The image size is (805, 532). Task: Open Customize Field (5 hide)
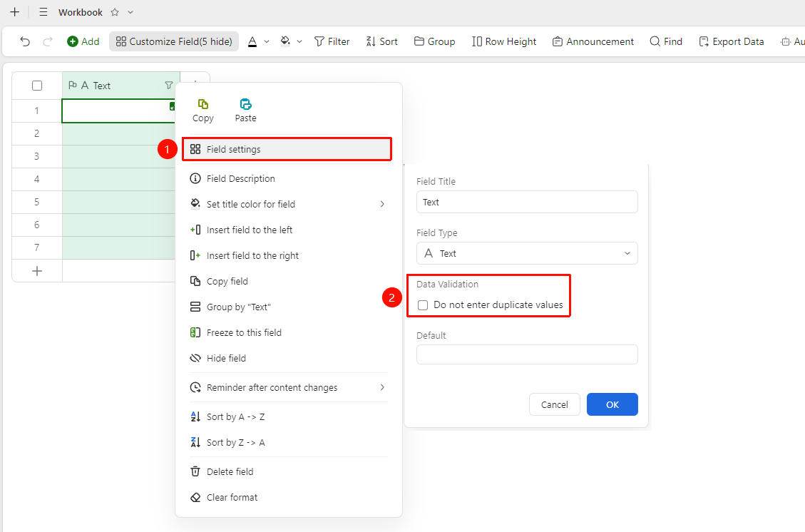pyautogui.click(x=174, y=41)
